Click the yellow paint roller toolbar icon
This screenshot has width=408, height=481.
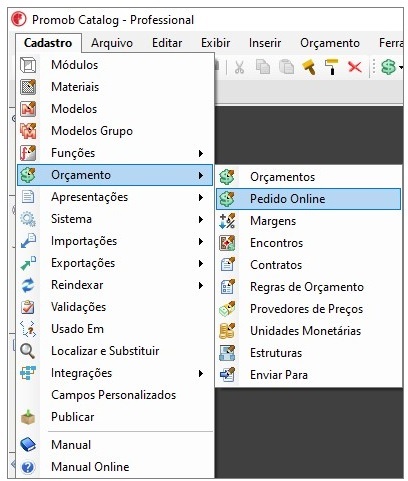click(332, 67)
